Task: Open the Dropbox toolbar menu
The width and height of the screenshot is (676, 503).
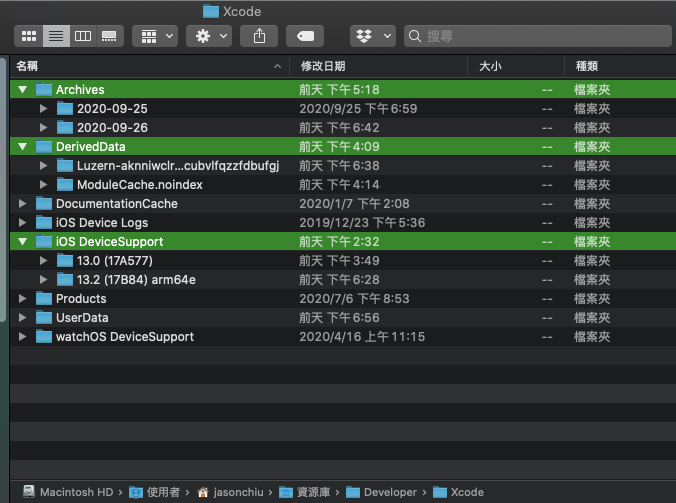Action: point(372,36)
